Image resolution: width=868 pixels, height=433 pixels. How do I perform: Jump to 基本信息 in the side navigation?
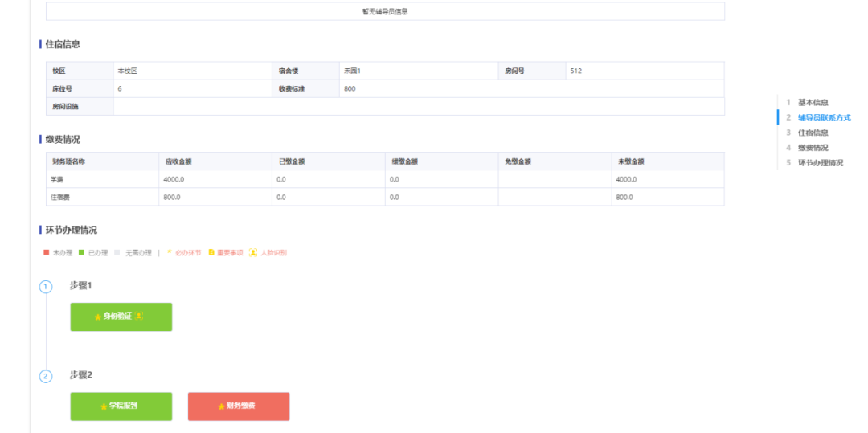813,102
